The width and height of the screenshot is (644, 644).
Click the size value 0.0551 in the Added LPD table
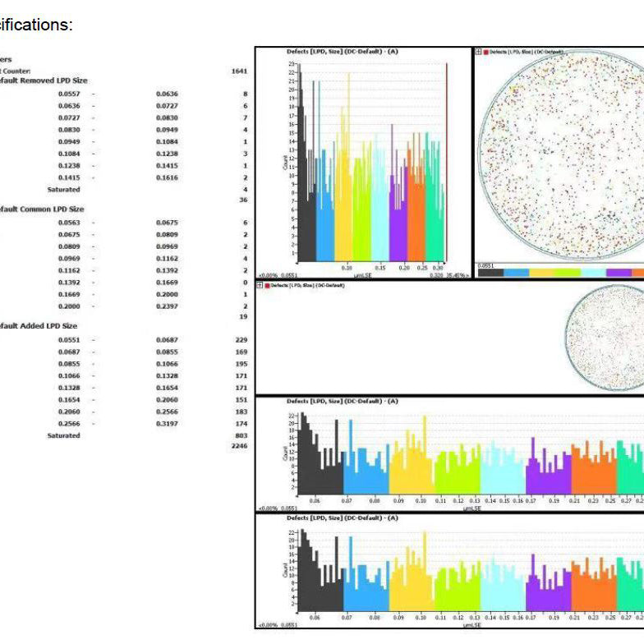69,340
